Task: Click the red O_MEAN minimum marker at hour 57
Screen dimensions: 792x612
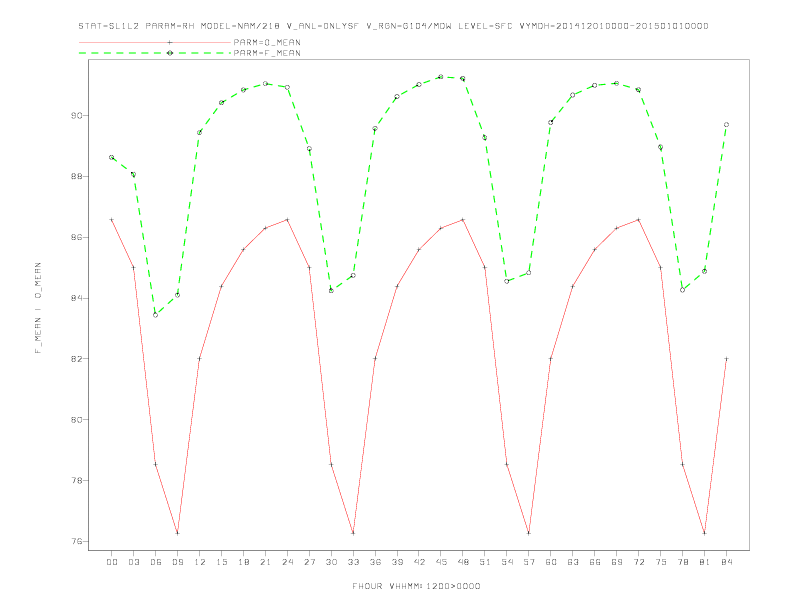Action: tap(529, 533)
